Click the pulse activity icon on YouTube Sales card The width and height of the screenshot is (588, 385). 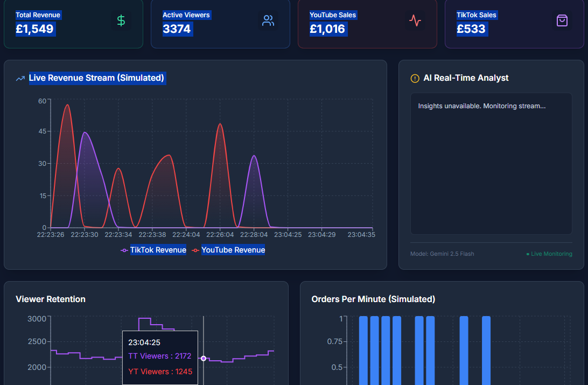[415, 20]
